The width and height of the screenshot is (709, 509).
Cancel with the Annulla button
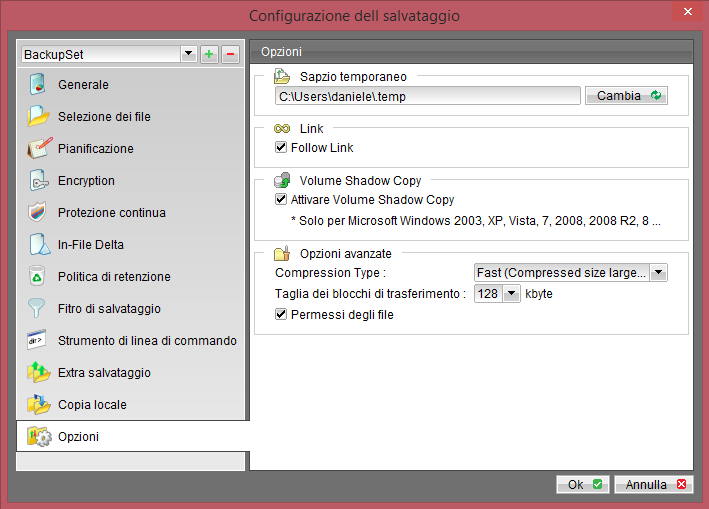(654, 485)
